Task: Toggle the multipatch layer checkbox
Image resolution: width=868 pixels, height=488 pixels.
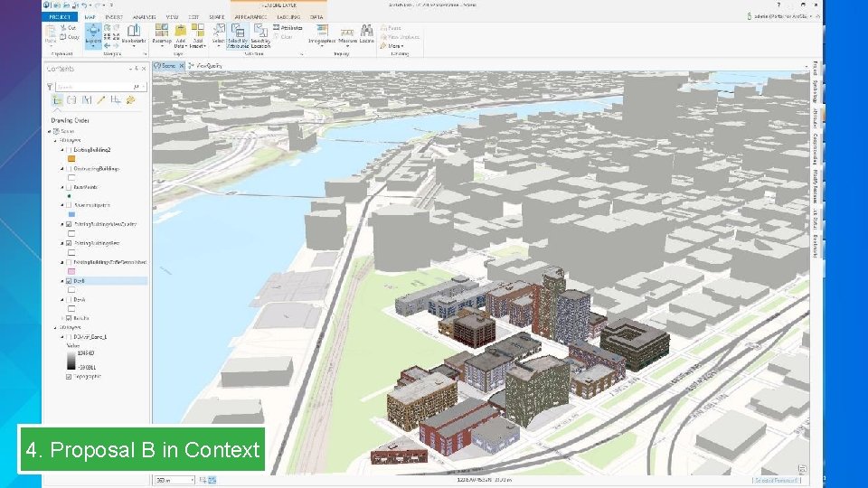Action: click(x=69, y=205)
